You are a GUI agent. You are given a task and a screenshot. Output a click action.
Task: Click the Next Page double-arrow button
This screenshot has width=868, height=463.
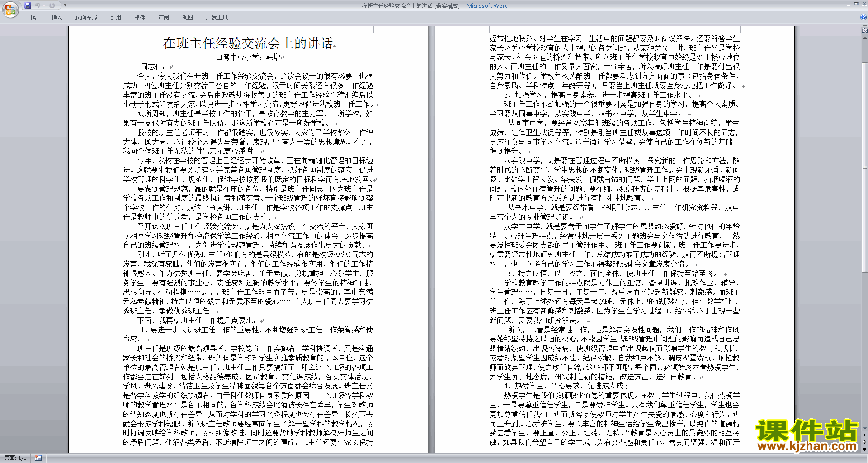tap(865, 449)
